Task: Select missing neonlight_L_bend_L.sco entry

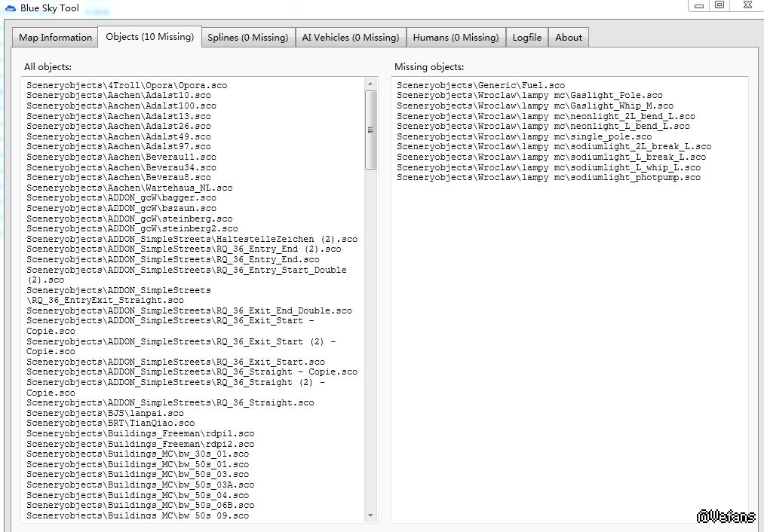Action: 543,126
